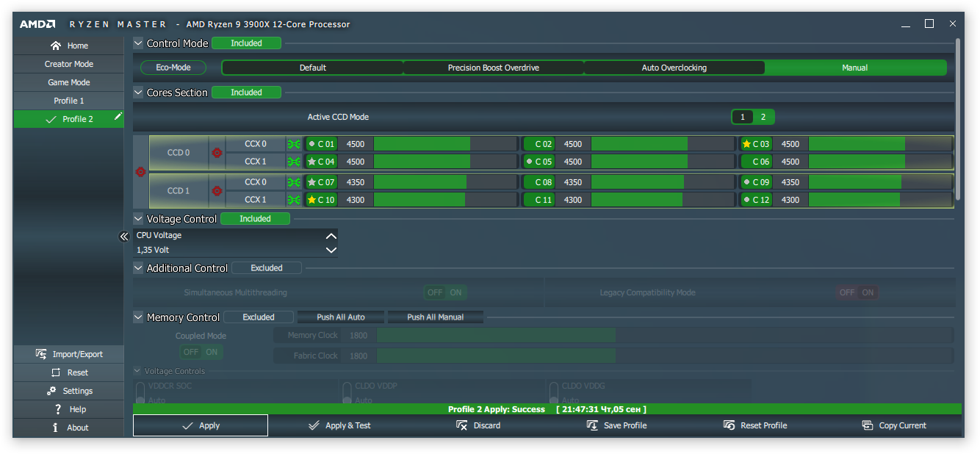This screenshot has height=454, width=980.
Task: Click the Save Profile button
Action: coord(616,425)
